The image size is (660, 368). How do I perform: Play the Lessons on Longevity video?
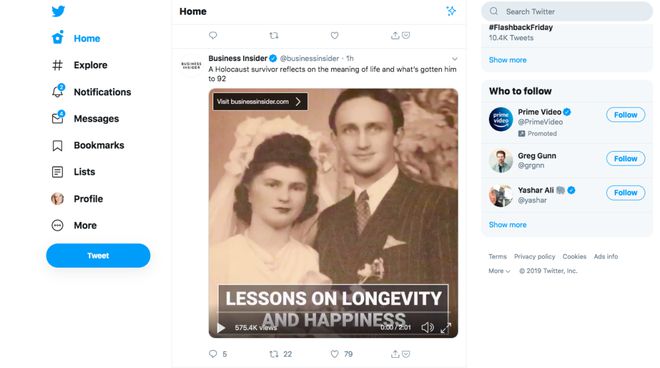[x=221, y=328]
